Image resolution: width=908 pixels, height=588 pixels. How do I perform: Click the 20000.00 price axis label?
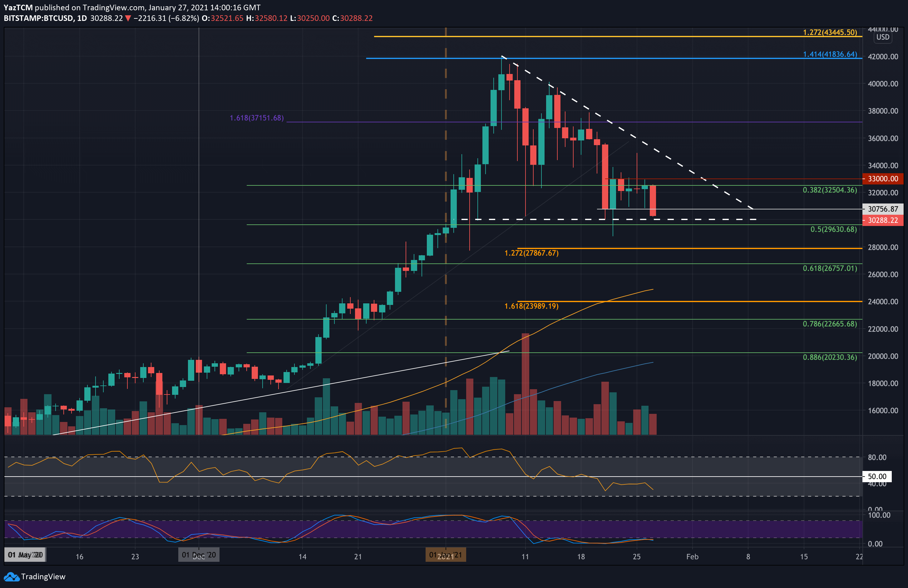(883, 356)
